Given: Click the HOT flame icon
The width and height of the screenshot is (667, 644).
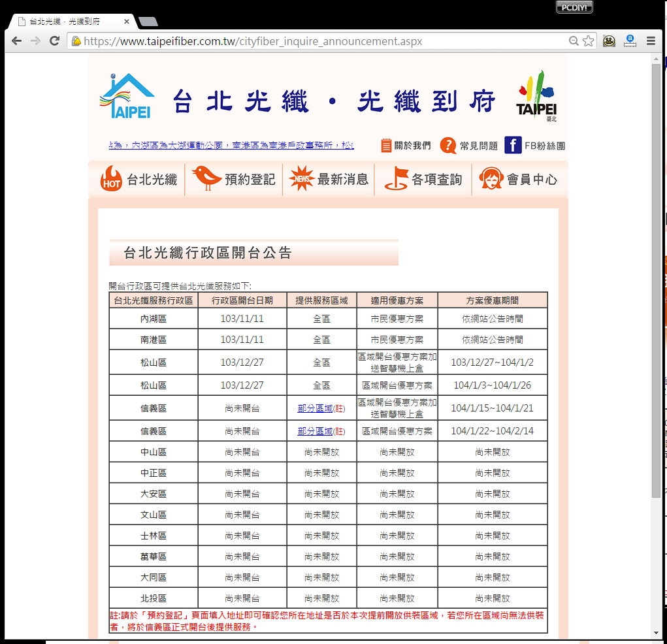Looking at the screenshot, I should tap(112, 179).
